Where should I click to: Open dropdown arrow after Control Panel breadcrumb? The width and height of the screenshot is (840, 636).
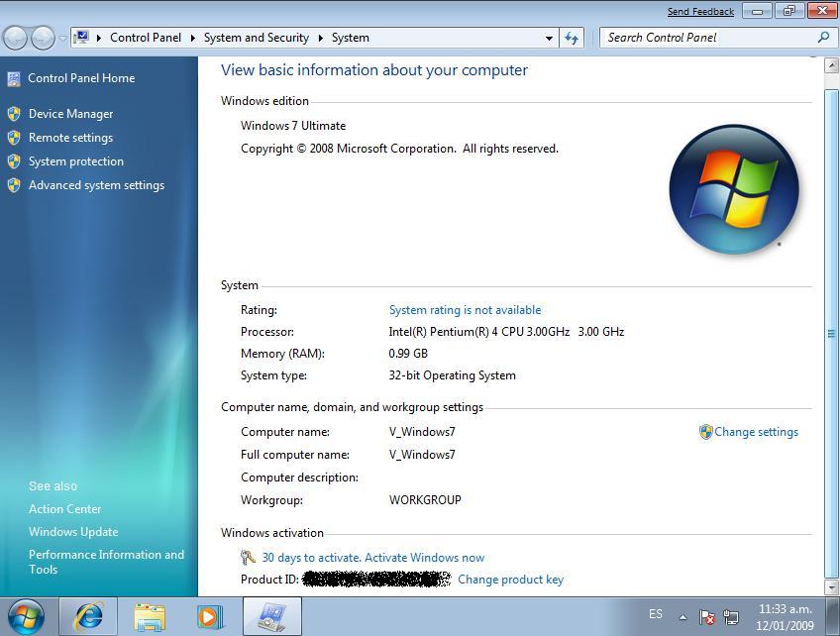[192, 38]
